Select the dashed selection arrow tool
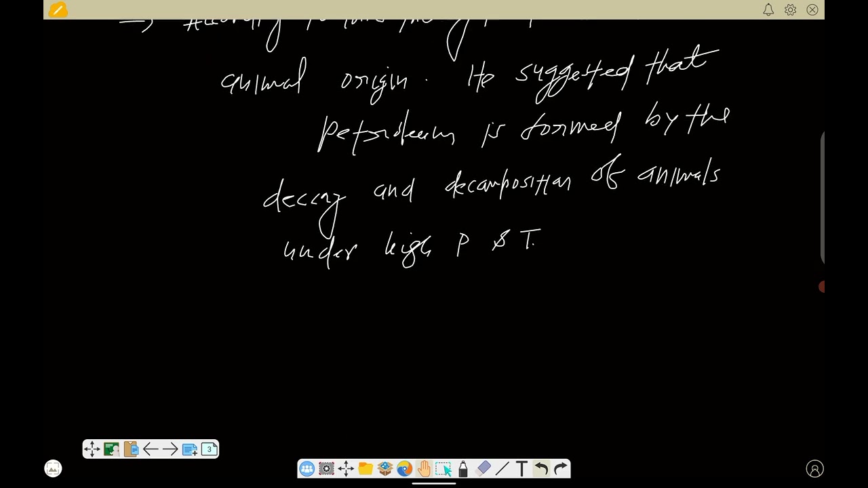This screenshot has height=488, width=868. click(443, 468)
